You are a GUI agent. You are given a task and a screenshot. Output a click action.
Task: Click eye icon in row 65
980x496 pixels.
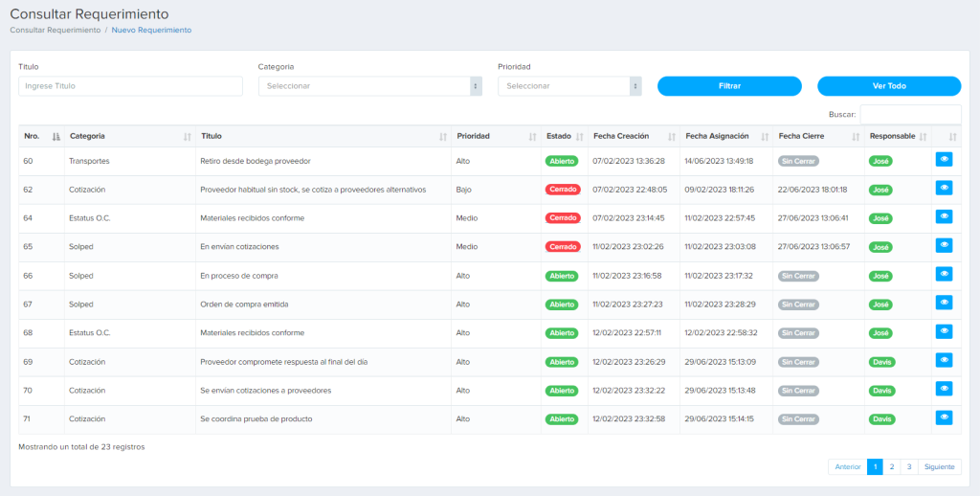point(944,245)
